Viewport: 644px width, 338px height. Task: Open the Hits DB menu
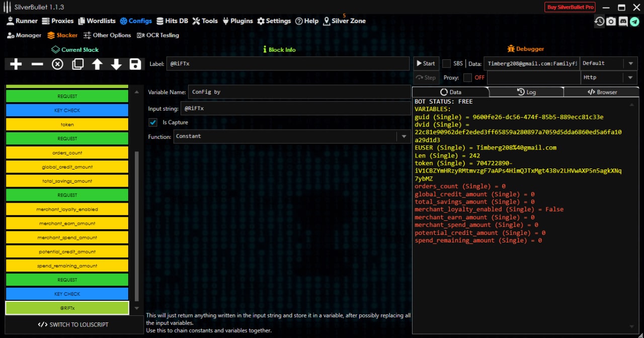(172, 21)
